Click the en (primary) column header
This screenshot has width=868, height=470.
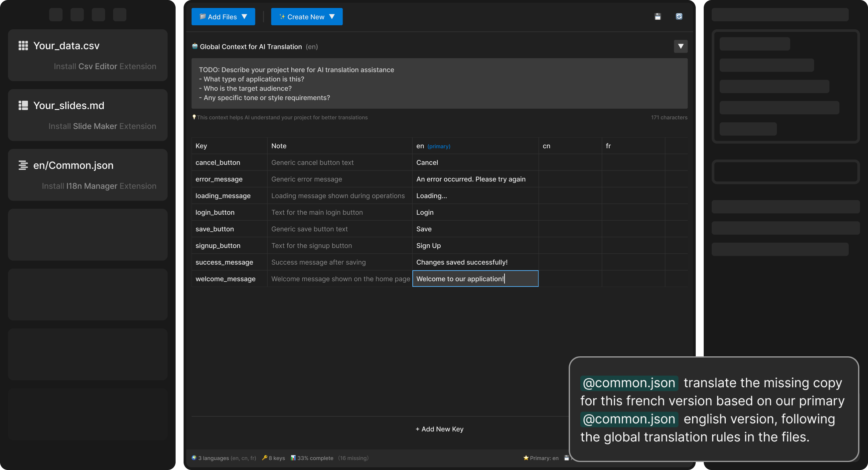tap(476, 146)
